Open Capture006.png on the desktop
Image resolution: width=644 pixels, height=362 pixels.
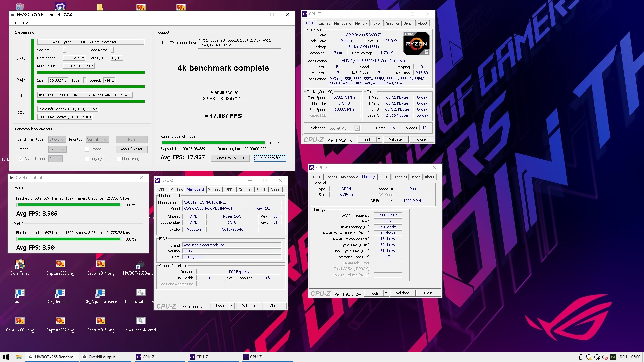pos(60,267)
